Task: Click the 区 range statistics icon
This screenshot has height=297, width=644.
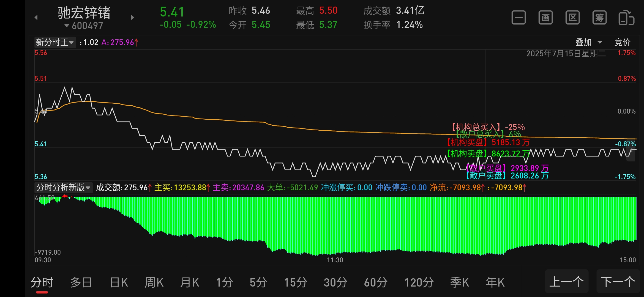Action: click(x=572, y=18)
